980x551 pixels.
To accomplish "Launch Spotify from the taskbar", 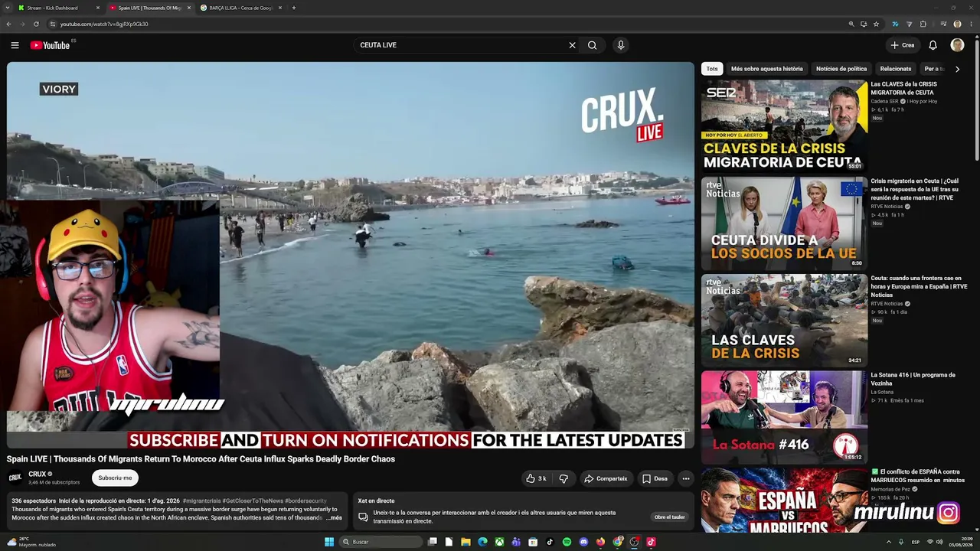I will (x=567, y=542).
